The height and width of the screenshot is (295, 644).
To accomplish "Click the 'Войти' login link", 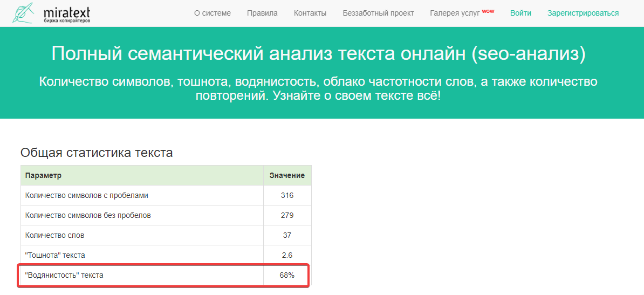I will 520,13.
